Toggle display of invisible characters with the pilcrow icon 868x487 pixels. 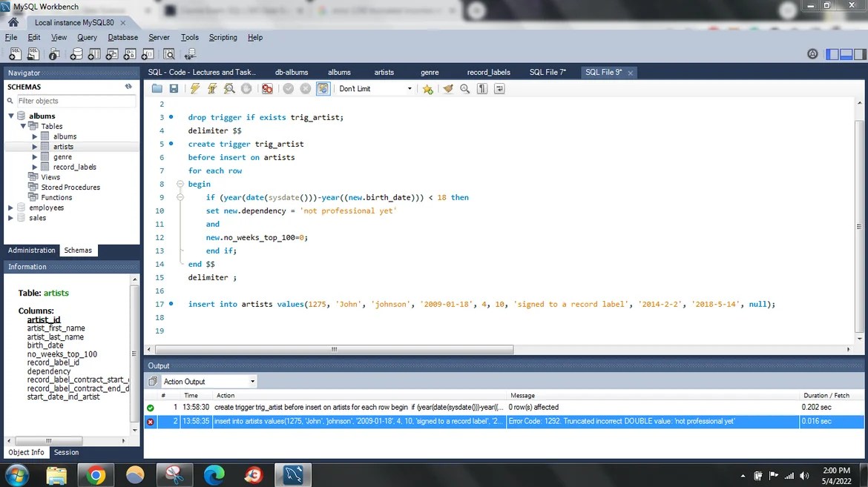pyautogui.click(x=481, y=88)
